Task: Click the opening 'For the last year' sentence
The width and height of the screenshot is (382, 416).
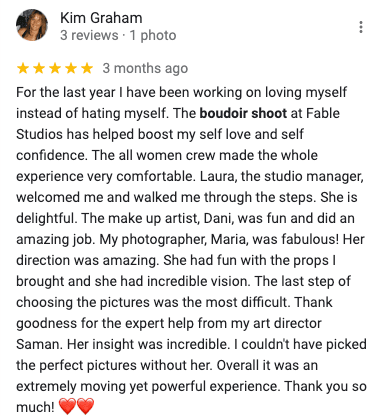Action: pos(66,92)
